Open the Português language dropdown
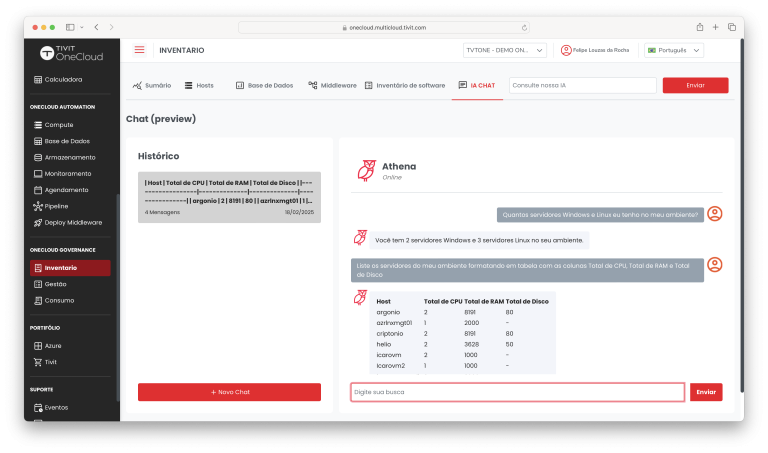 click(674, 50)
